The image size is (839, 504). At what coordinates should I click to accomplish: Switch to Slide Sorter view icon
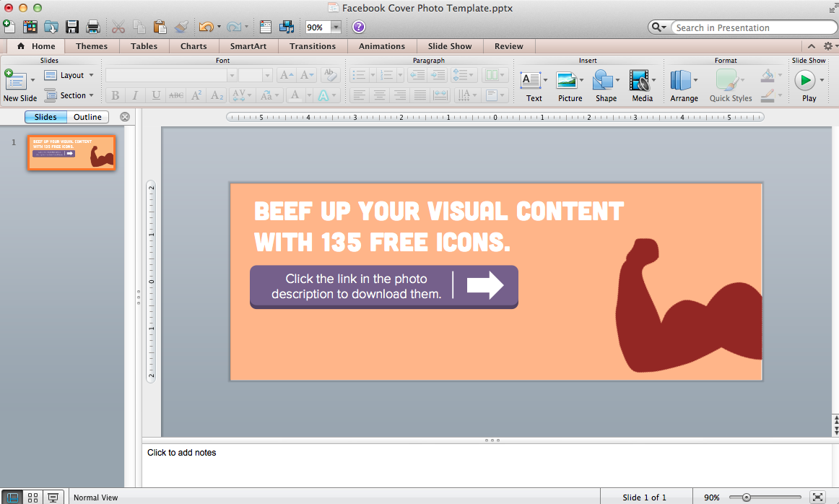click(32, 498)
